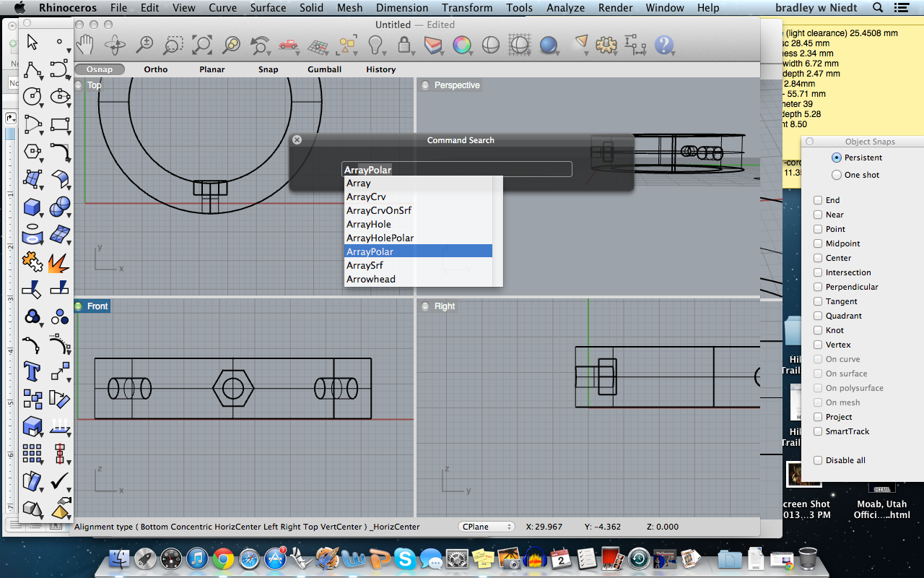This screenshot has height=578, width=924.
Task: Check the Midpoint snap checkbox
Action: coord(818,243)
